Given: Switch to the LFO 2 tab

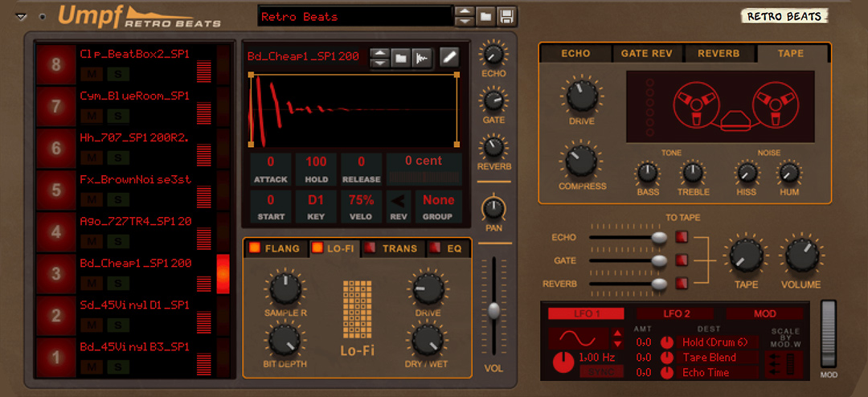Looking at the screenshot, I should coord(677,314).
